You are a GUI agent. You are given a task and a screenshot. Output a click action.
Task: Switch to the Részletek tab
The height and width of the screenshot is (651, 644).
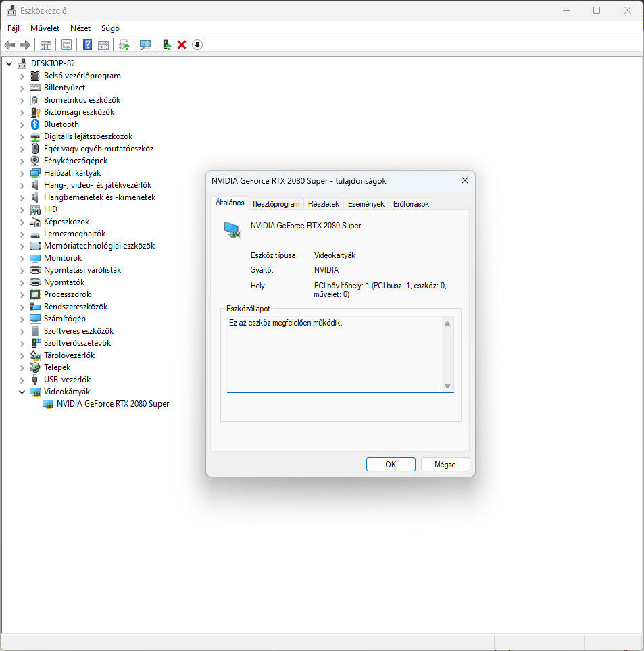coord(324,204)
